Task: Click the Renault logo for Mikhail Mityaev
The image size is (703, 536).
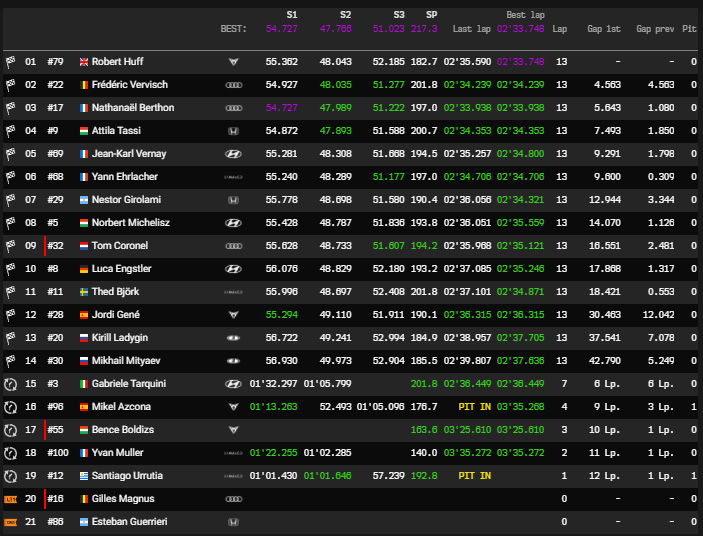Action: pyautogui.click(x=234, y=361)
